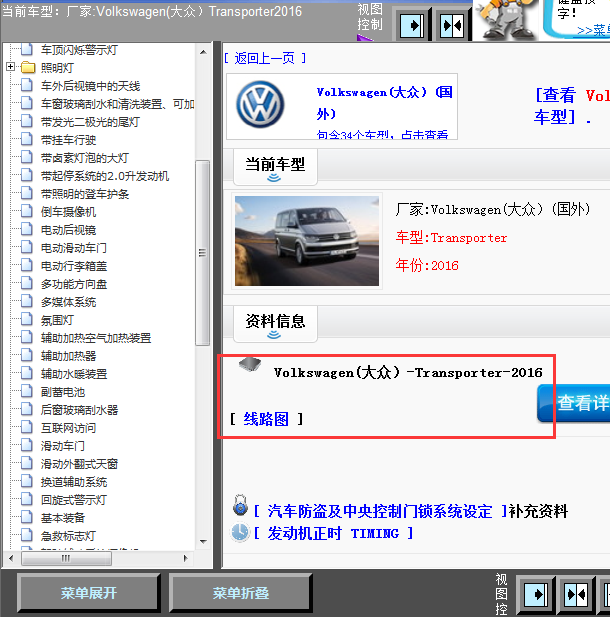Click tree scrollbar up arrow
This screenshot has width=610, height=617.
(203, 52)
